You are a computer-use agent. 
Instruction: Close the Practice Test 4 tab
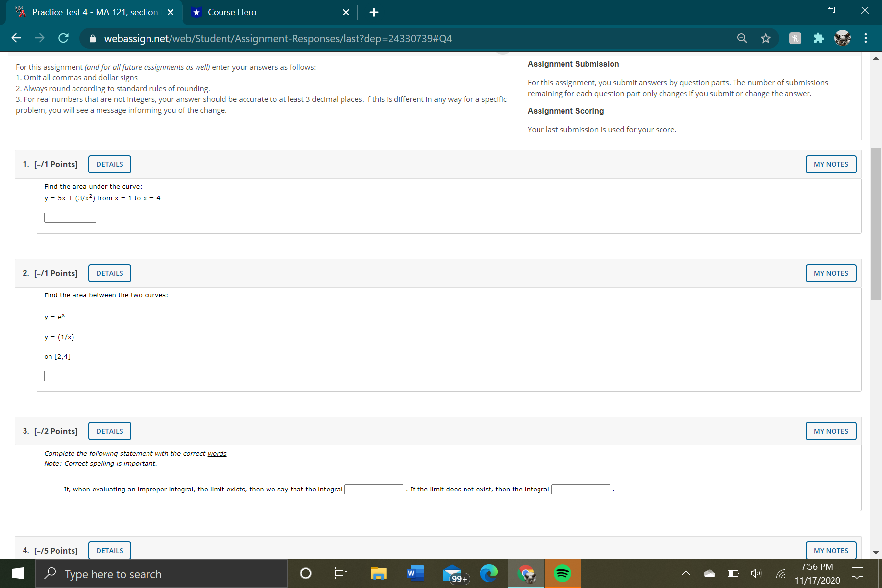pyautogui.click(x=171, y=12)
